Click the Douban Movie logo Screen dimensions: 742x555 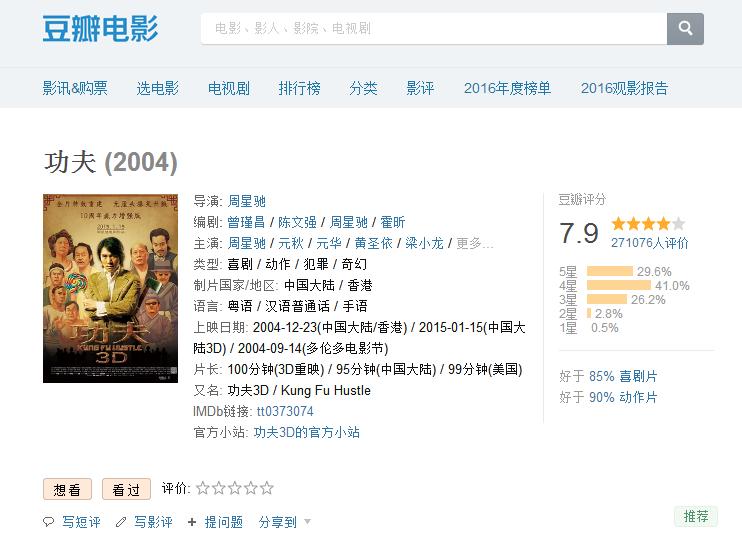[x=100, y=28]
